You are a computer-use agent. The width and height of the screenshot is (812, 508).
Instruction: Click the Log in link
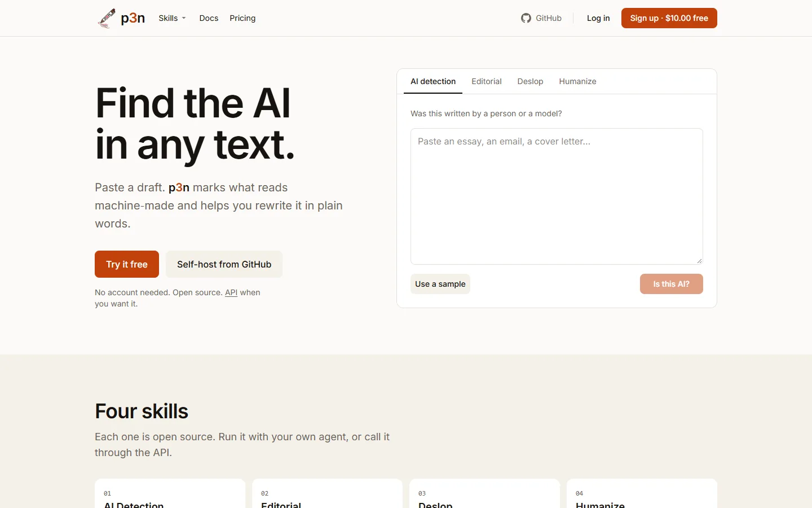pyautogui.click(x=598, y=18)
